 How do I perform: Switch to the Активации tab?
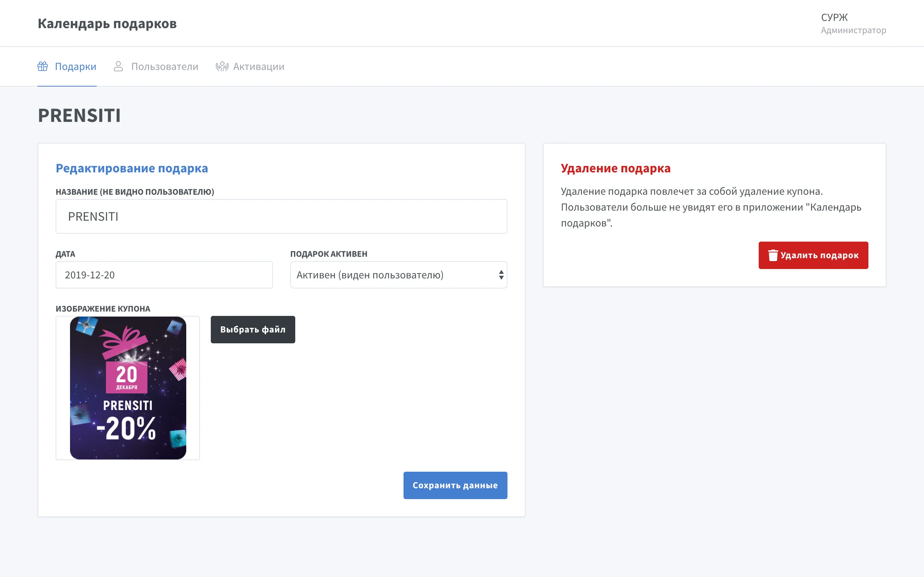pyautogui.click(x=258, y=66)
